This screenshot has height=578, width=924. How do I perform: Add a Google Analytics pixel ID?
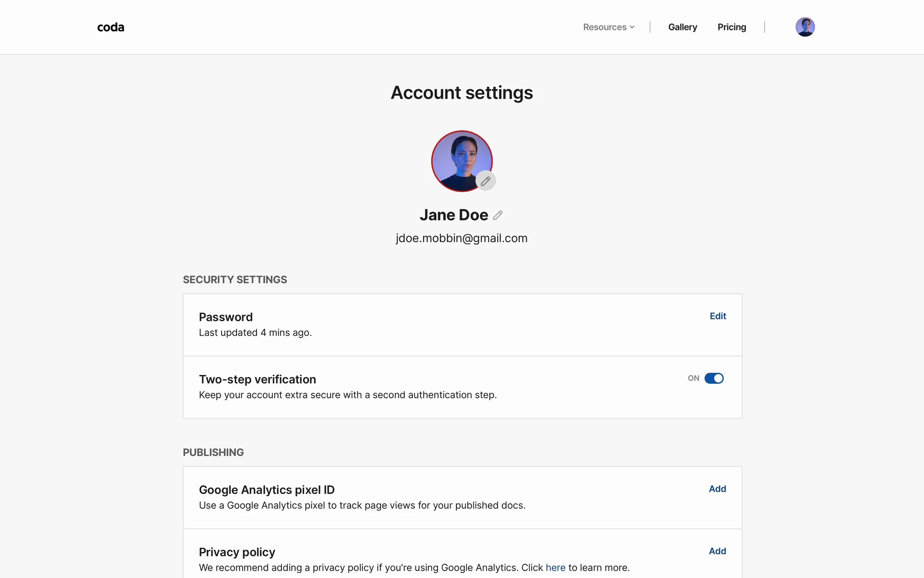[x=717, y=489]
